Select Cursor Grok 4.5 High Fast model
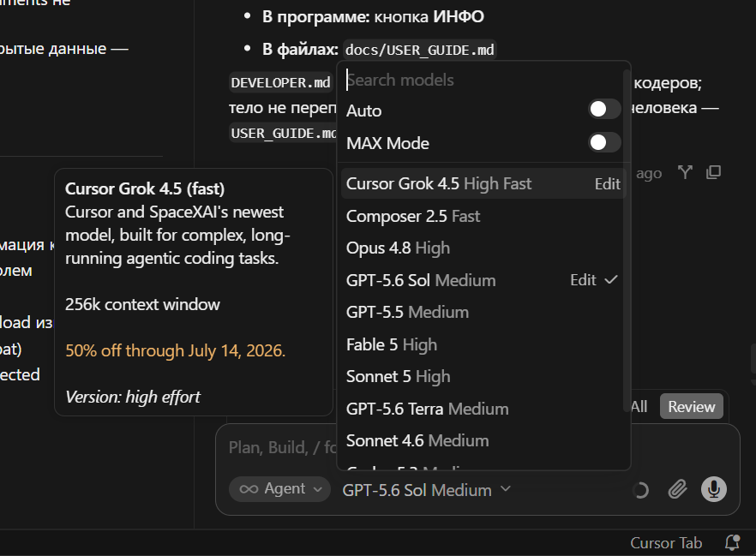The width and height of the screenshot is (756, 556). (x=483, y=183)
